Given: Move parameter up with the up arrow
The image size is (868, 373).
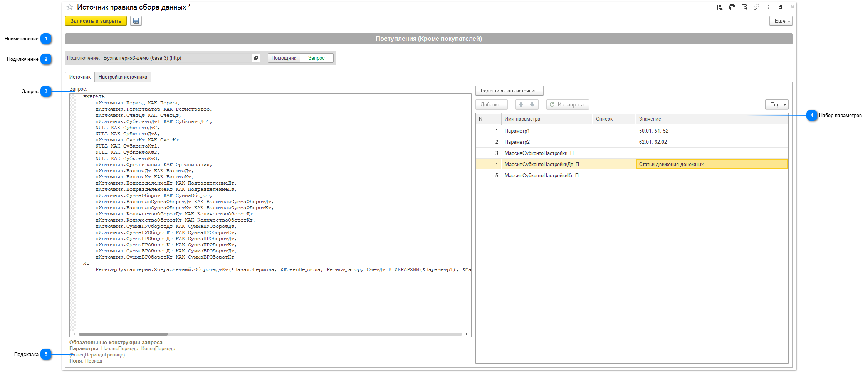Looking at the screenshot, I should 521,104.
